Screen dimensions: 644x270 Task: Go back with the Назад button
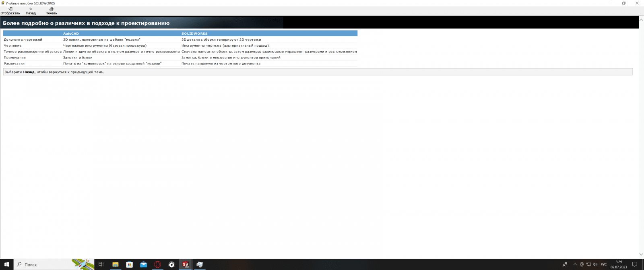pos(31,11)
